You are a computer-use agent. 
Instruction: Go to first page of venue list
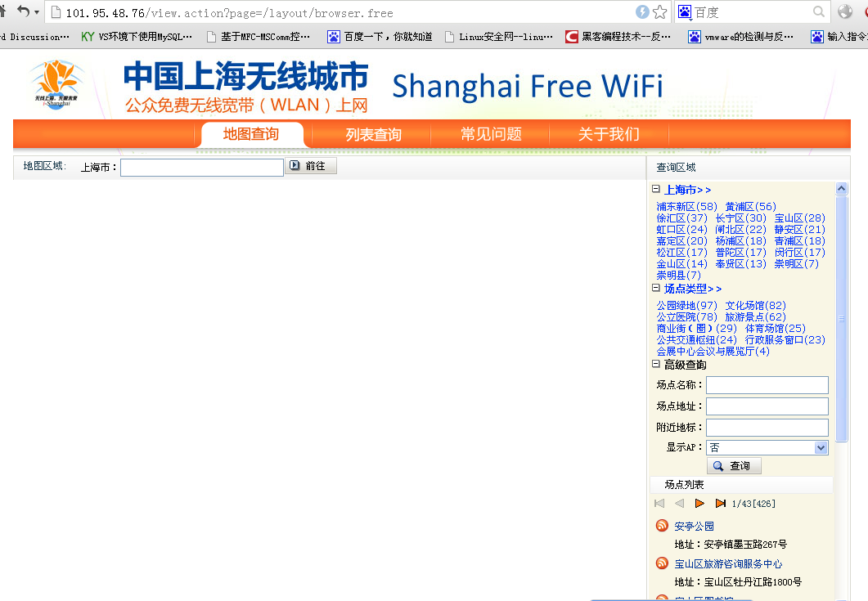[659, 504]
